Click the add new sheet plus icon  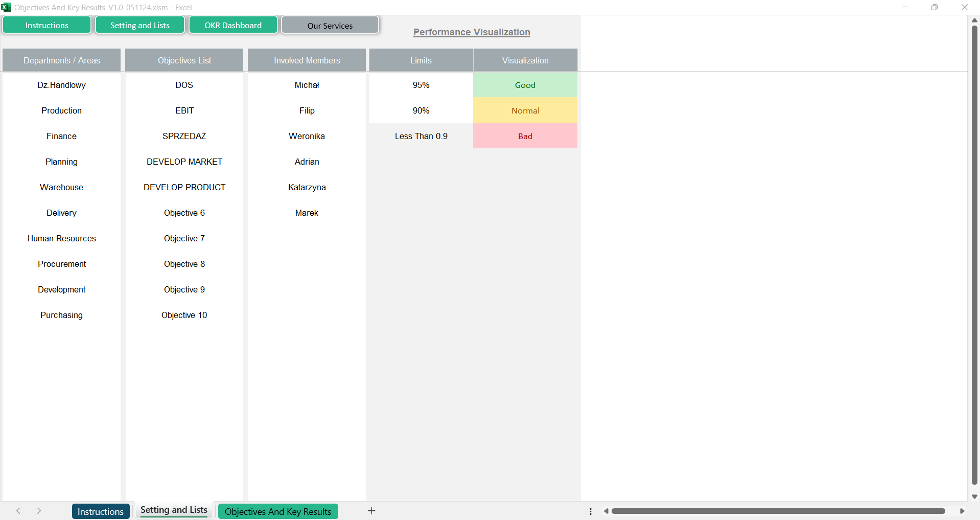[x=371, y=511]
